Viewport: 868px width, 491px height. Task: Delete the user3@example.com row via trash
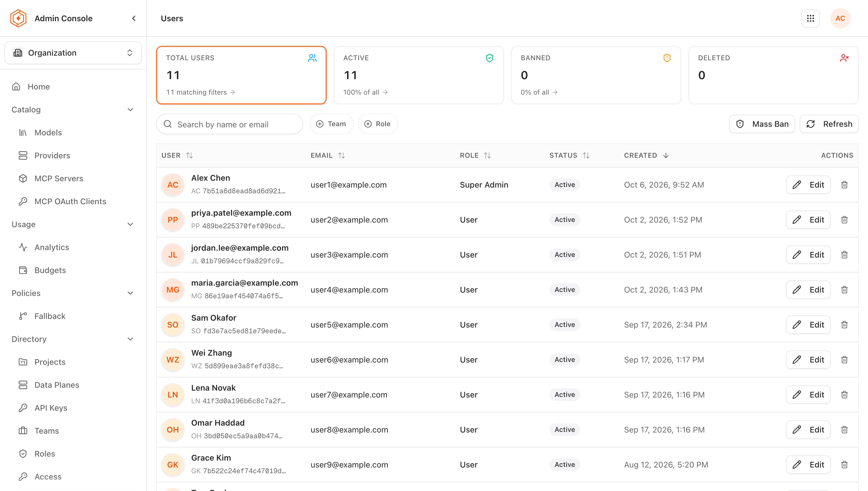[x=844, y=255]
